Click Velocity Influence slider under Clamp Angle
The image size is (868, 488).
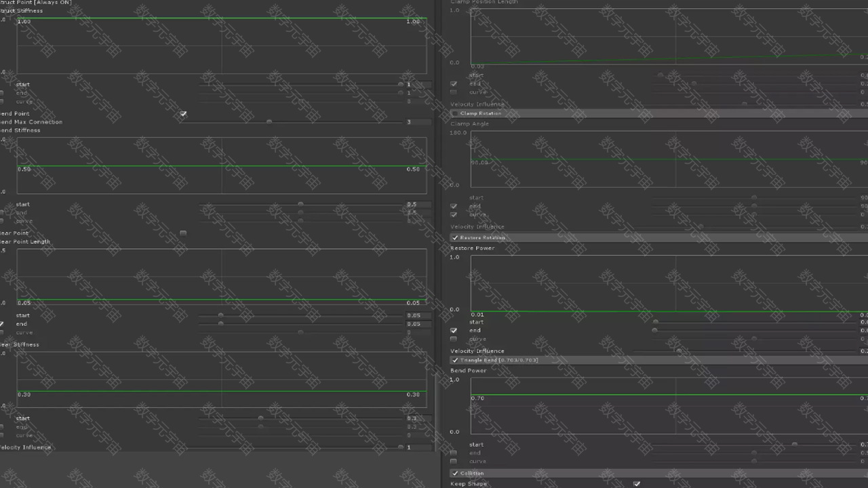coord(745,226)
